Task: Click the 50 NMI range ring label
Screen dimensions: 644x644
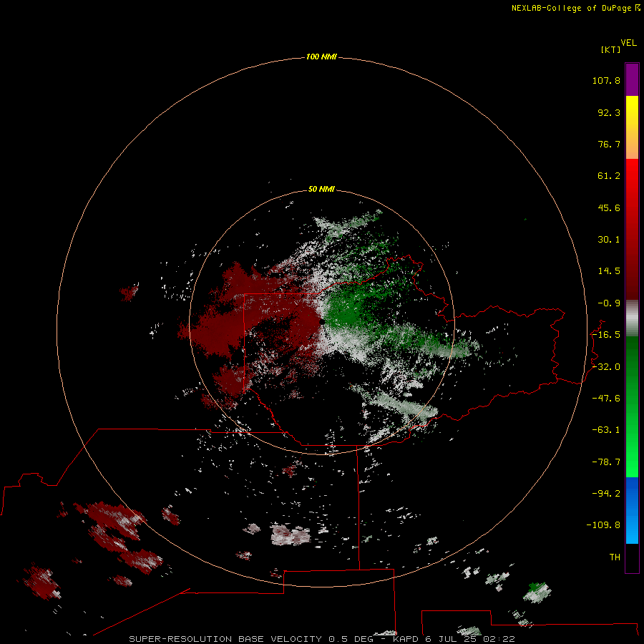Action: [x=321, y=189]
